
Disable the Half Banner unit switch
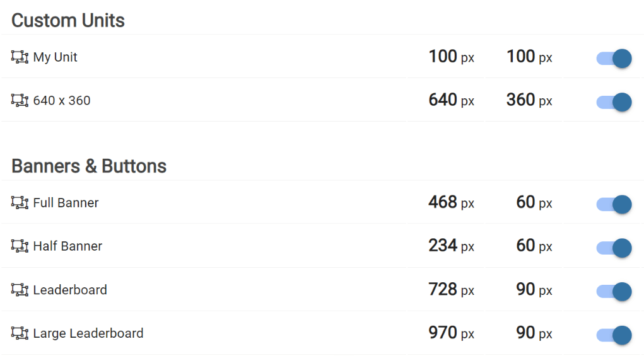point(614,248)
